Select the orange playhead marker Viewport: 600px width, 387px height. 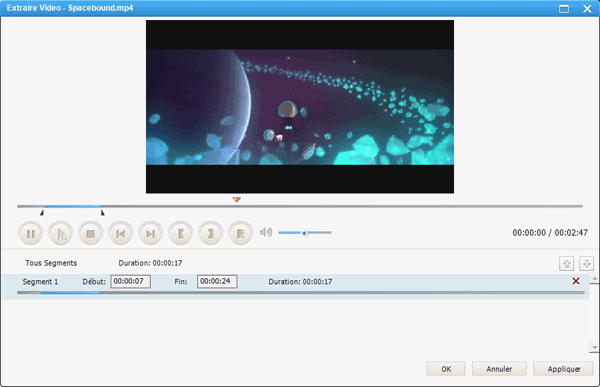236,199
